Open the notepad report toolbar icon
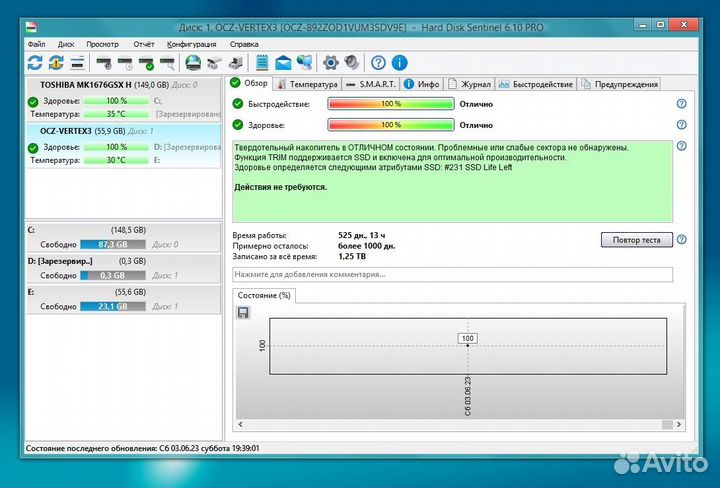The height and width of the screenshot is (488, 720). (262, 62)
